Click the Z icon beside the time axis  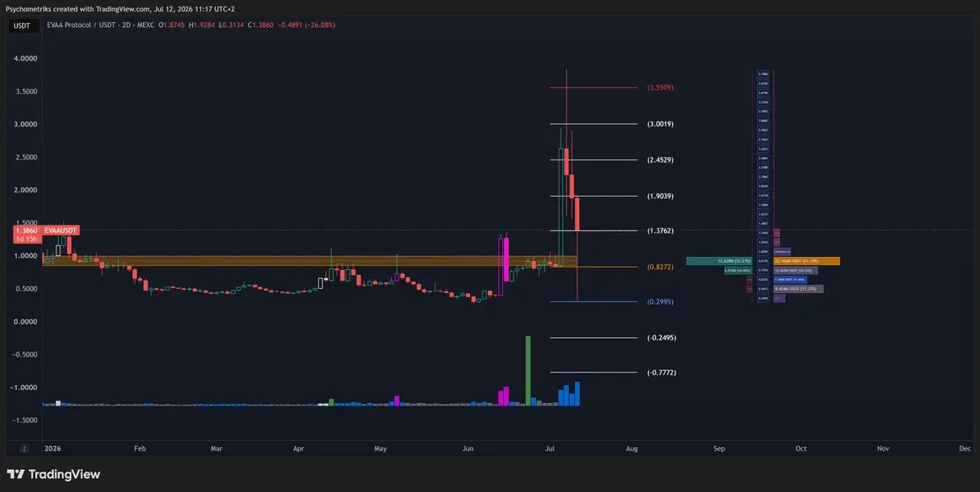24,449
